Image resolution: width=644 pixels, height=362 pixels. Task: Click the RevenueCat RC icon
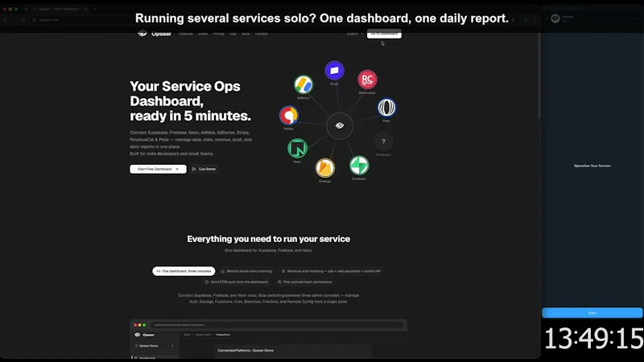[367, 80]
